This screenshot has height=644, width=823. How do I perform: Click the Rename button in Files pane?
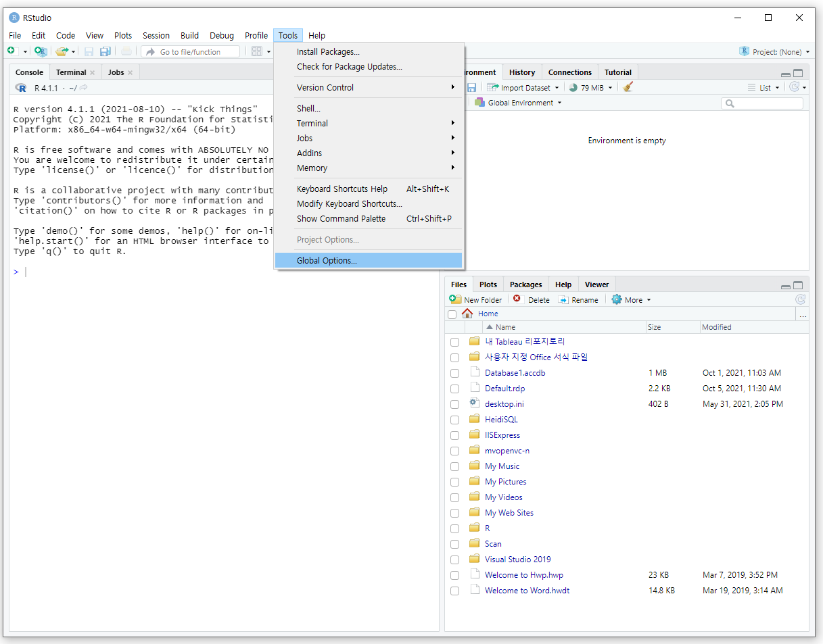coord(578,299)
